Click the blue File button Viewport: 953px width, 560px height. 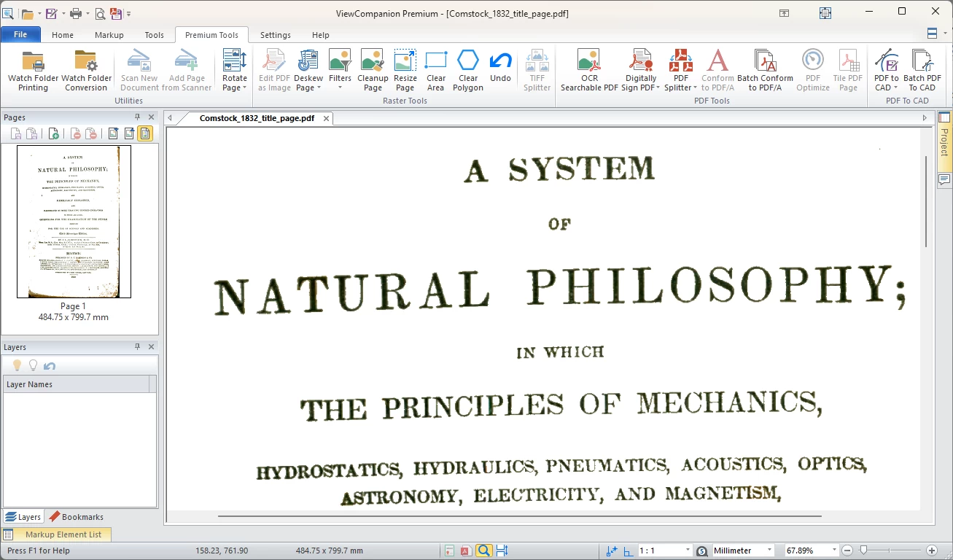point(20,34)
